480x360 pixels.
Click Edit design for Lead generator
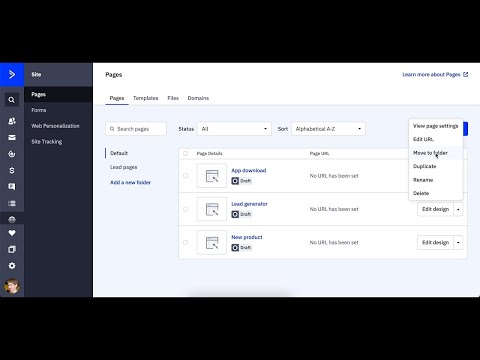pos(435,209)
